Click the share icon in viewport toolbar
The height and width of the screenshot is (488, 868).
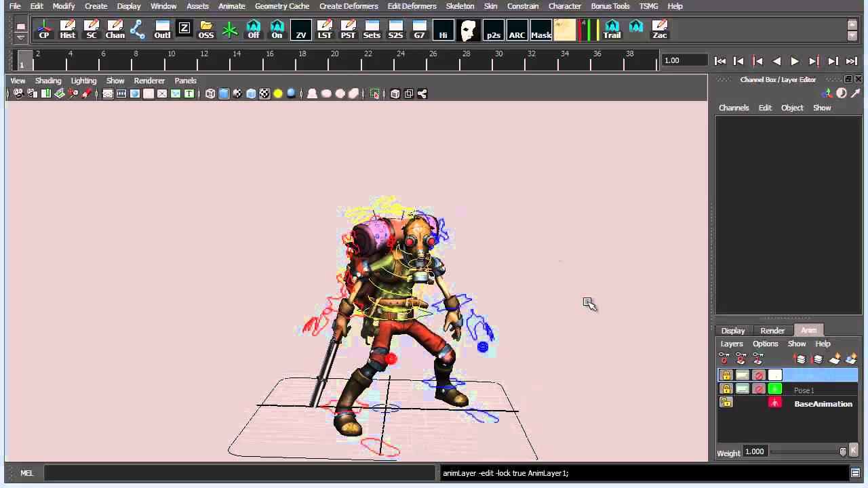pyautogui.click(x=422, y=94)
